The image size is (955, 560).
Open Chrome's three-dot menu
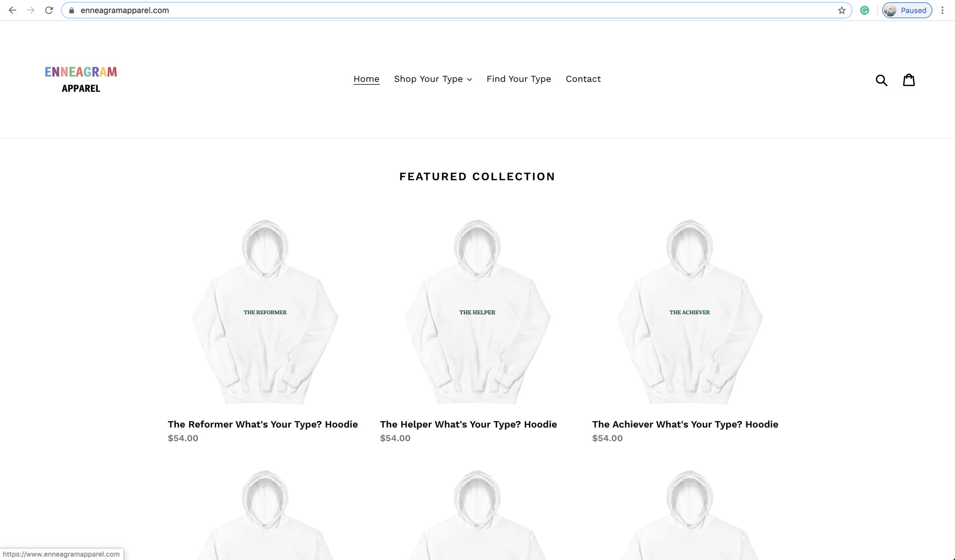pos(942,10)
